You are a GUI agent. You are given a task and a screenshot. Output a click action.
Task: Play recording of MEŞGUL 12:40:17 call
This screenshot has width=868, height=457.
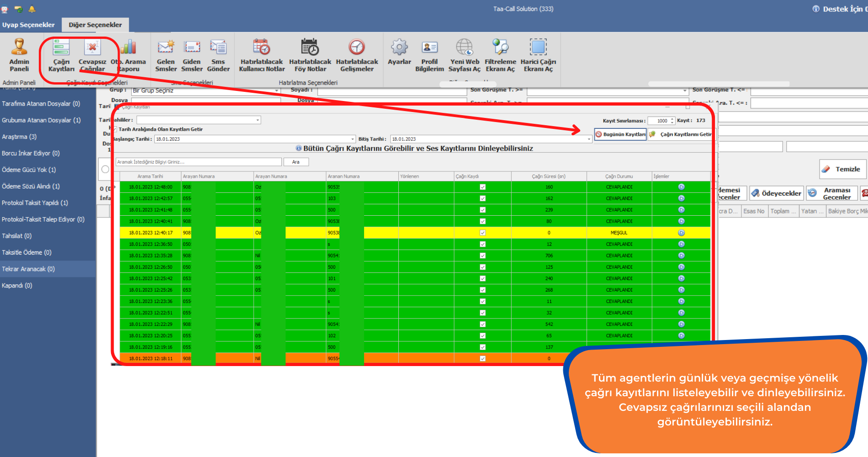click(x=681, y=233)
